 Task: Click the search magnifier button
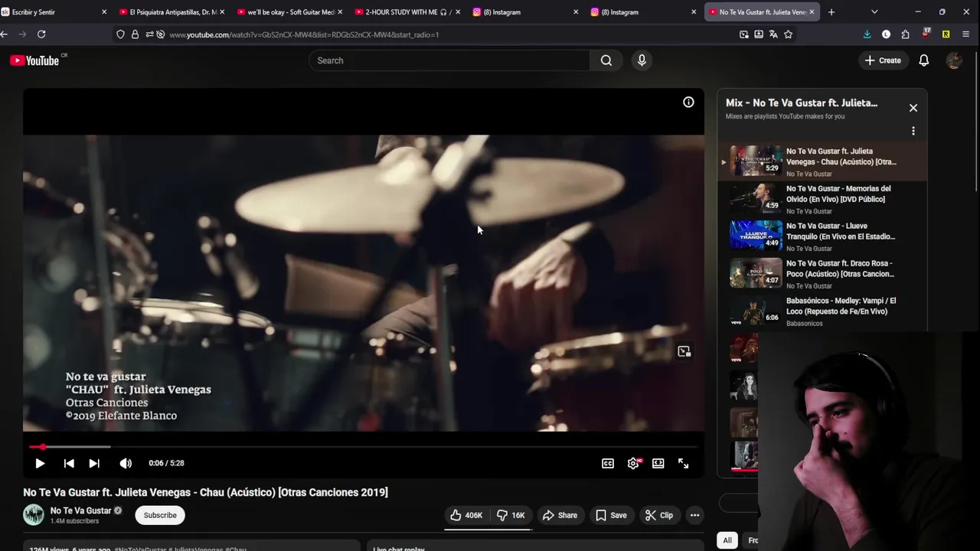click(606, 60)
